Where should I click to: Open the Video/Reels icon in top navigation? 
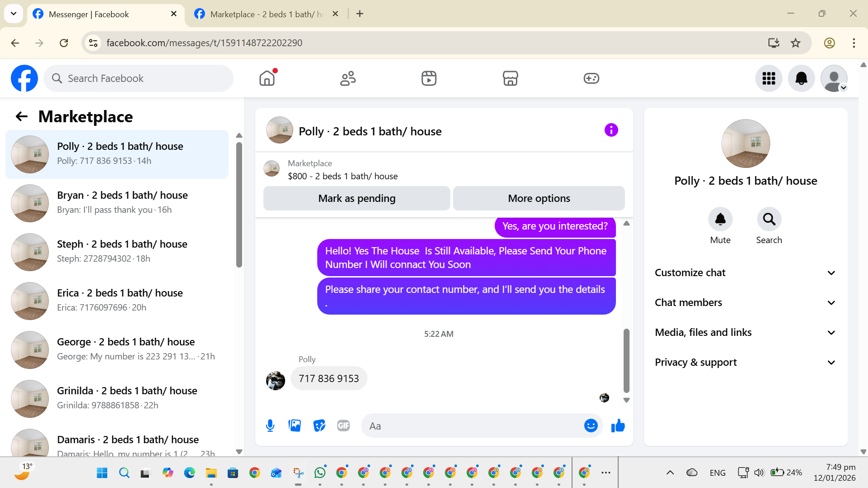pos(429,78)
